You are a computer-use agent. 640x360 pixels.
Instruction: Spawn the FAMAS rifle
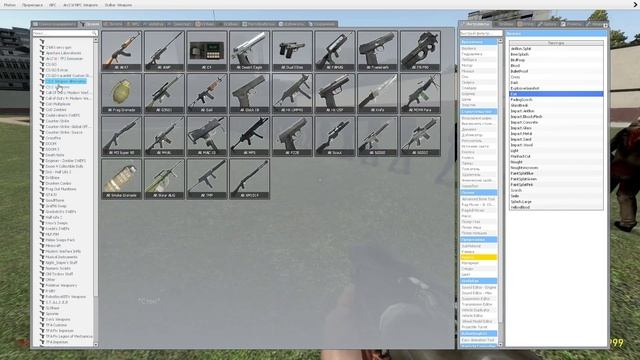[x=335, y=51]
